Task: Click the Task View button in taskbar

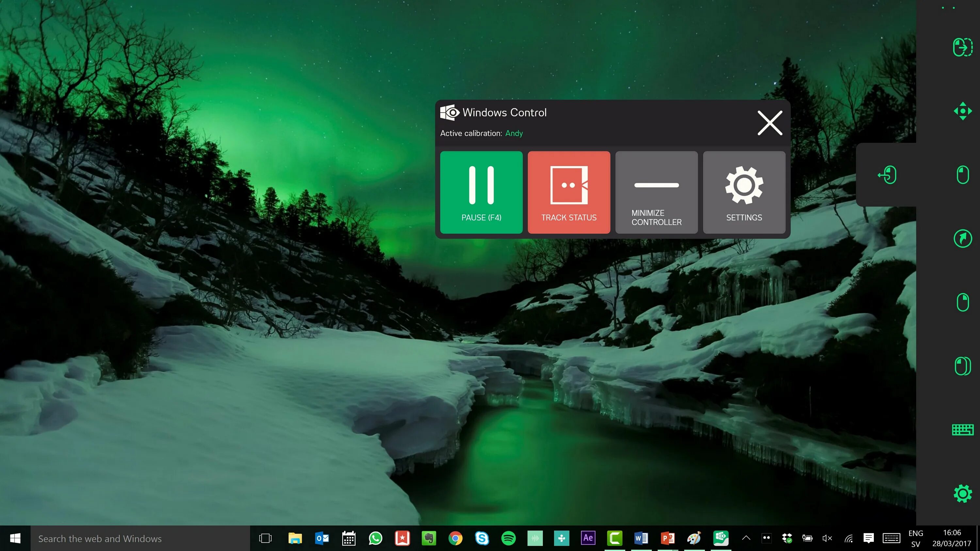Action: pyautogui.click(x=265, y=538)
